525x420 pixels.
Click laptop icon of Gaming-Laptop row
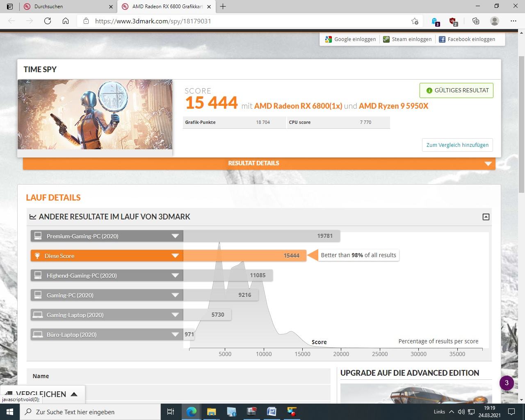click(x=38, y=315)
